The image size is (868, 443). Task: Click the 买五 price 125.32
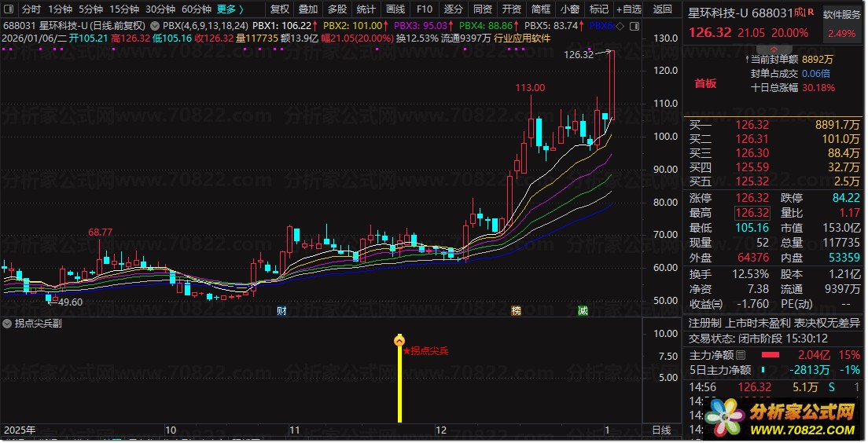[x=752, y=181]
